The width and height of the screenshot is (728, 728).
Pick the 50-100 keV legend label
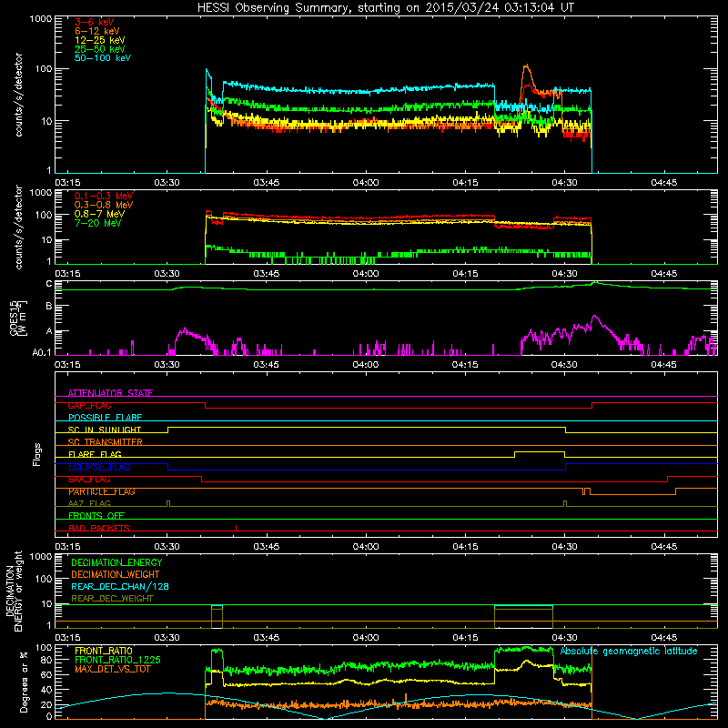[103, 58]
